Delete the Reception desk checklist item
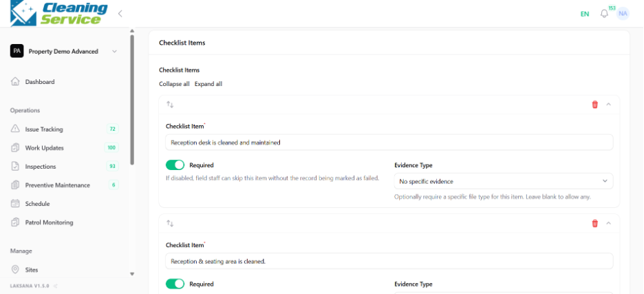The width and height of the screenshot is (644, 294). coord(594,105)
